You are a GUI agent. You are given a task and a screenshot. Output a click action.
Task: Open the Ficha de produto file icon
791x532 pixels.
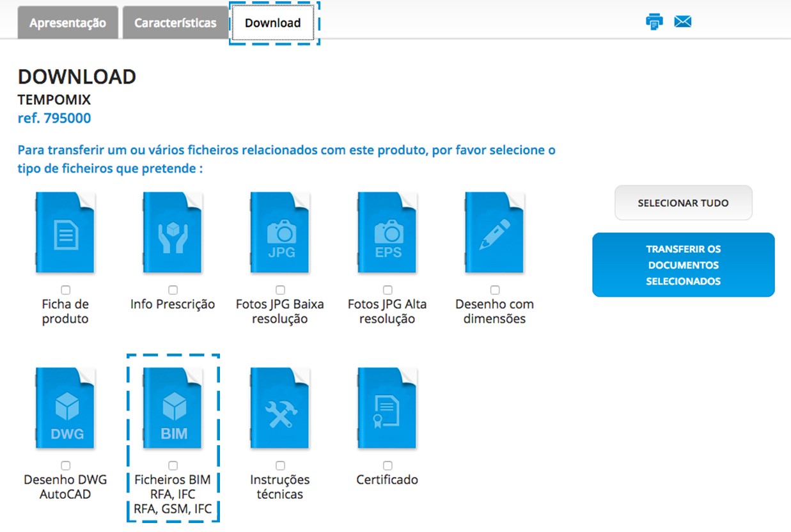point(66,233)
